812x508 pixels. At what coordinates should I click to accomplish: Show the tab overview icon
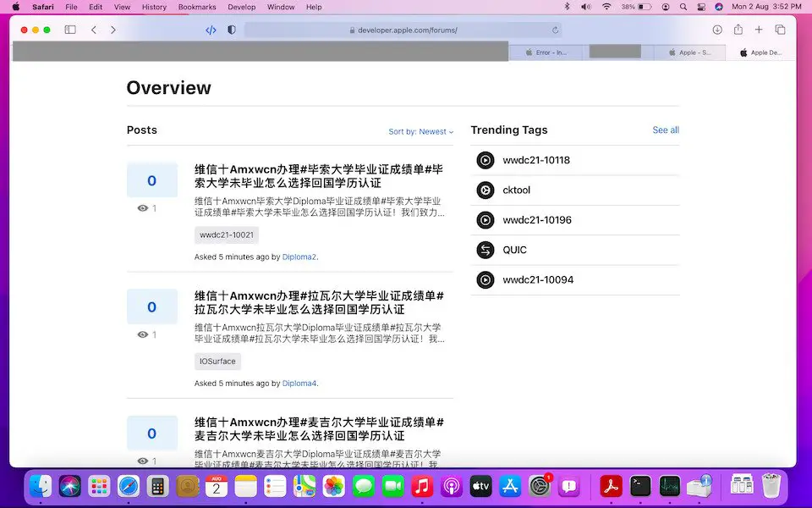[780, 30]
